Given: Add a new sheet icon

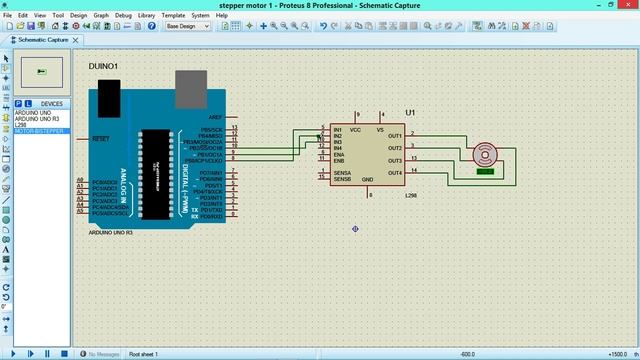Looking at the screenshot, I should [515, 26].
